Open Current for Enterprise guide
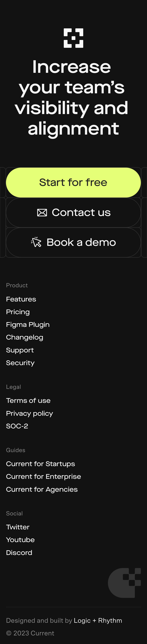 (x=43, y=477)
